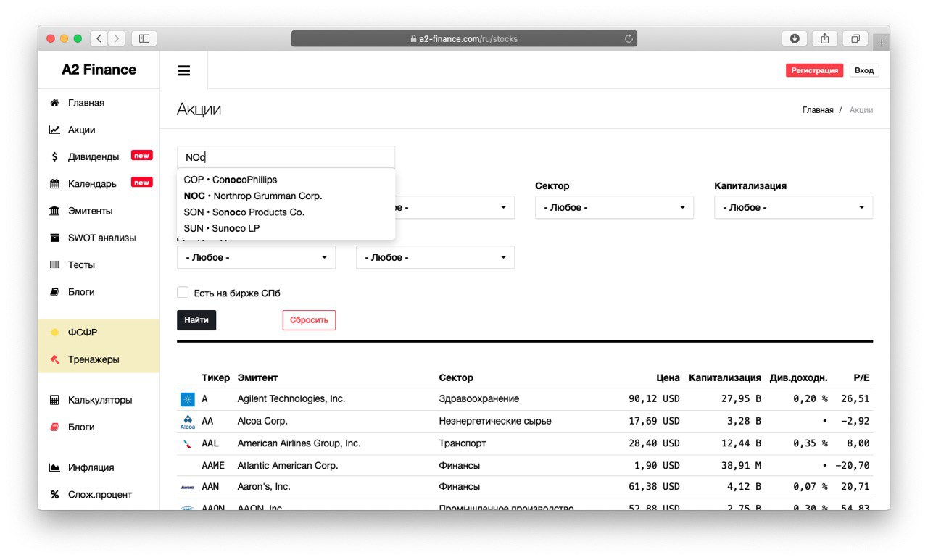The width and height of the screenshot is (928, 560).
Task: Click the AAME ticker cell
Action: click(x=213, y=465)
